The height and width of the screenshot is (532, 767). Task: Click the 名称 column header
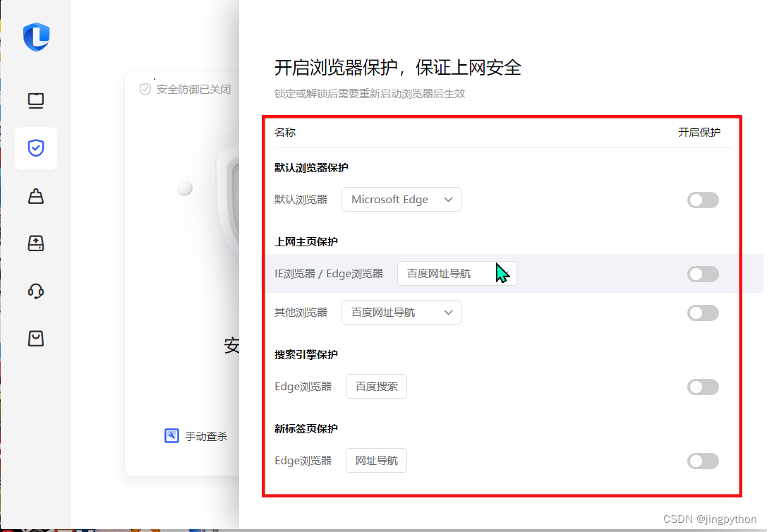click(x=285, y=132)
